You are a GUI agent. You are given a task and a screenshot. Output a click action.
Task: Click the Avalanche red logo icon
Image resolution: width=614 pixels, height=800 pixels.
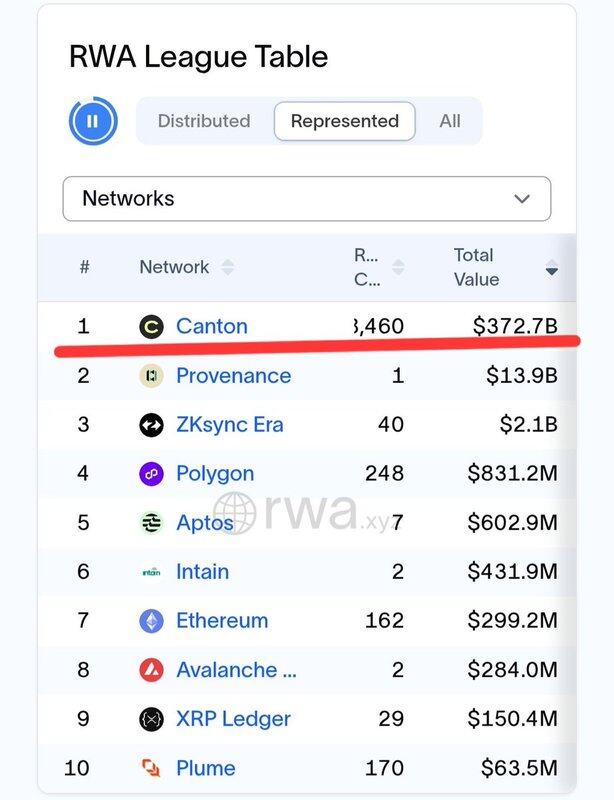[151, 670]
